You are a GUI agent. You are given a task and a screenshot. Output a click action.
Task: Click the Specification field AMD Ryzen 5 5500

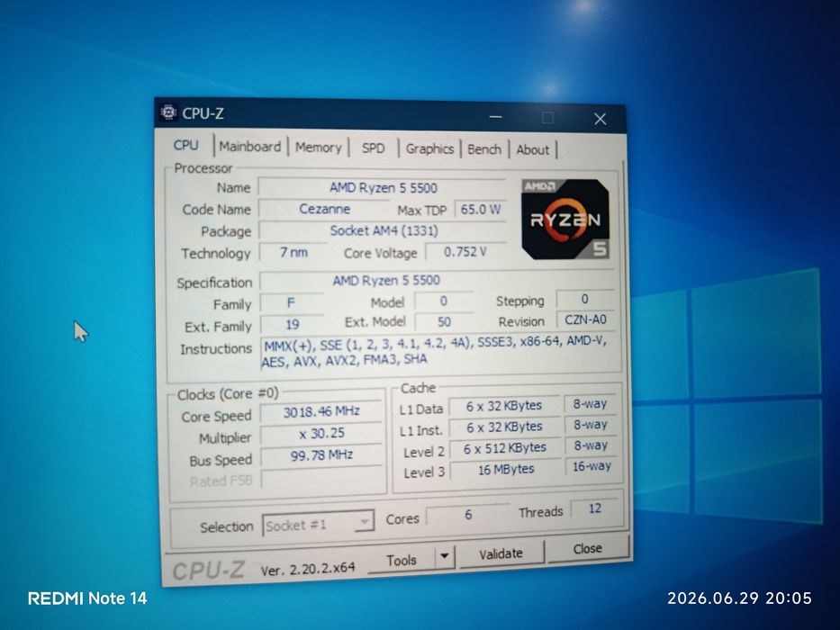pos(438,280)
